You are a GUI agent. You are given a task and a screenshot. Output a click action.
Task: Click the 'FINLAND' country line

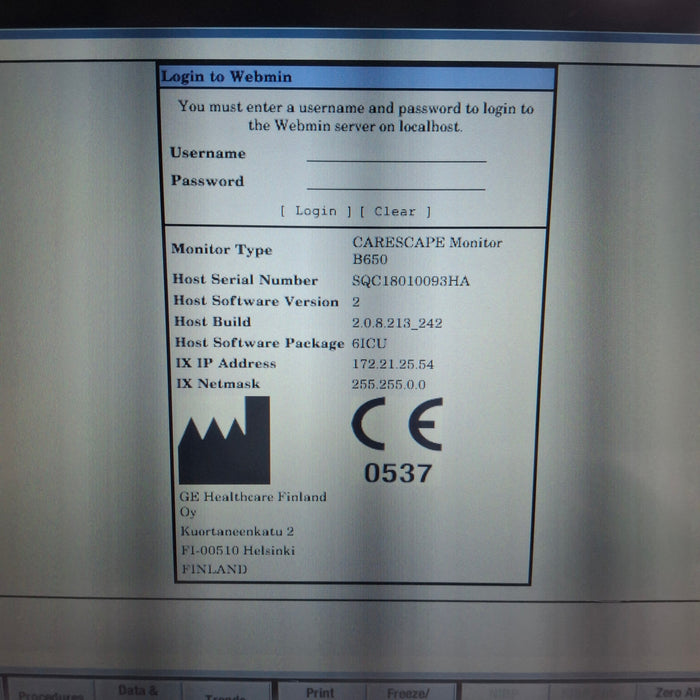coord(214,569)
